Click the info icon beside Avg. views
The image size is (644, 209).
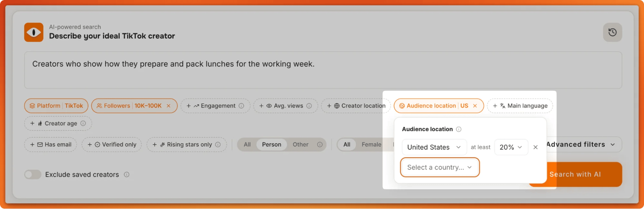tap(309, 106)
